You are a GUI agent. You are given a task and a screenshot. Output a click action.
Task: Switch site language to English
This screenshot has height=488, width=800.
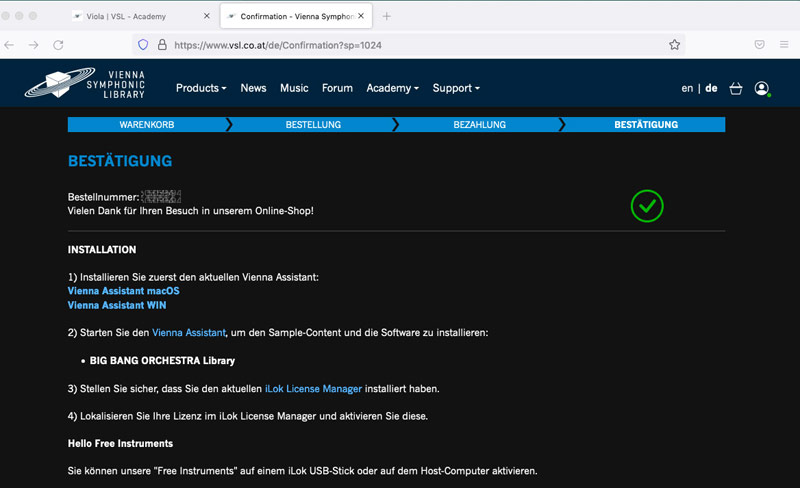point(687,88)
